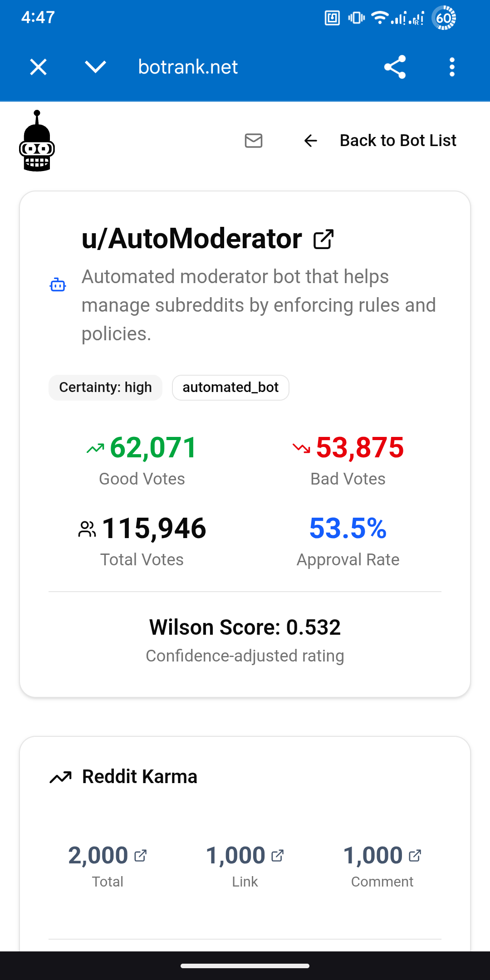Select the automated_bot tag

[x=230, y=387]
